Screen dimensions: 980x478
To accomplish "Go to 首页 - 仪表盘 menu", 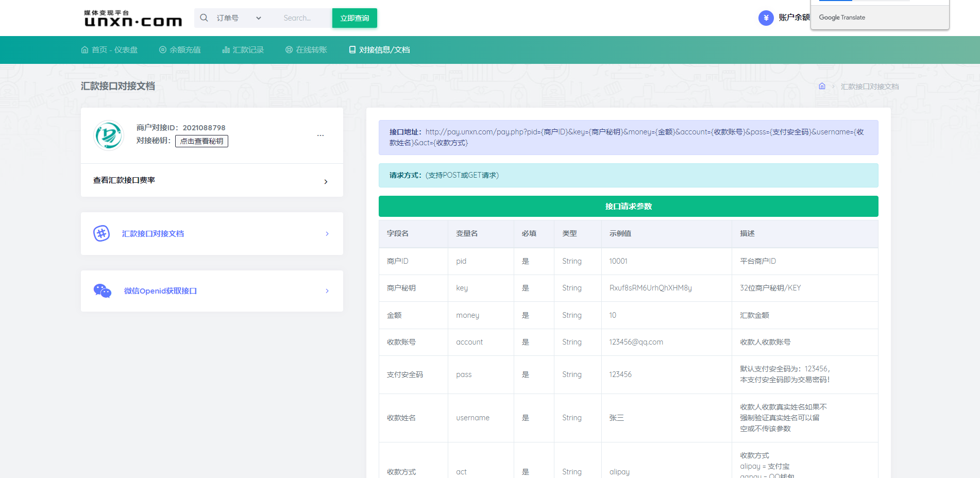I will click(109, 50).
